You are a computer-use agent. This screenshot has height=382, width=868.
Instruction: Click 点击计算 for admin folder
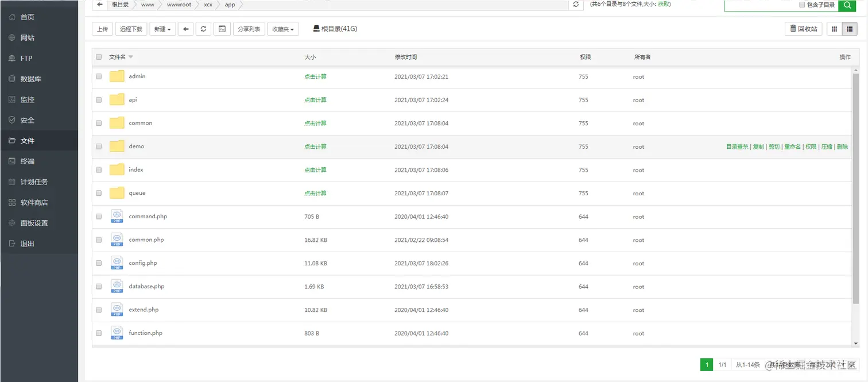(316, 76)
